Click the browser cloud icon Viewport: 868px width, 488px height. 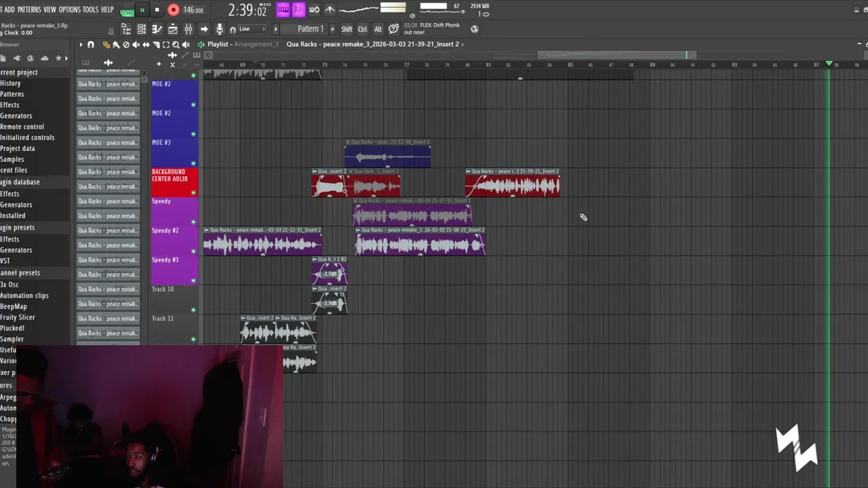click(44, 58)
